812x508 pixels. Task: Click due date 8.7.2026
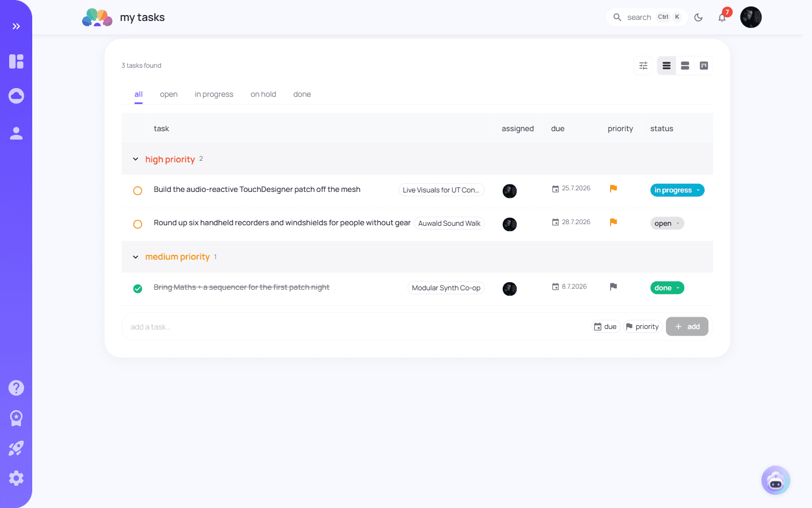click(x=569, y=287)
